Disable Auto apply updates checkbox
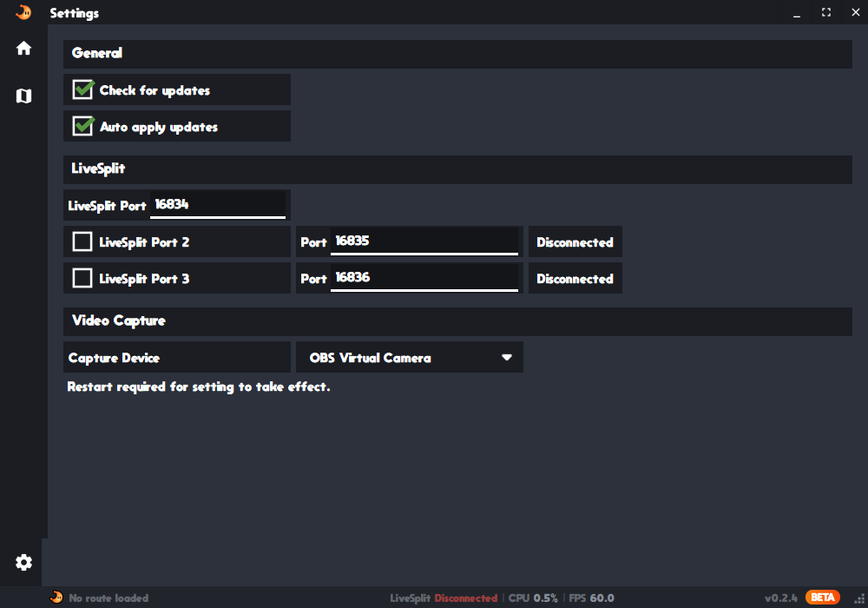This screenshot has width=868, height=608. [83, 126]
